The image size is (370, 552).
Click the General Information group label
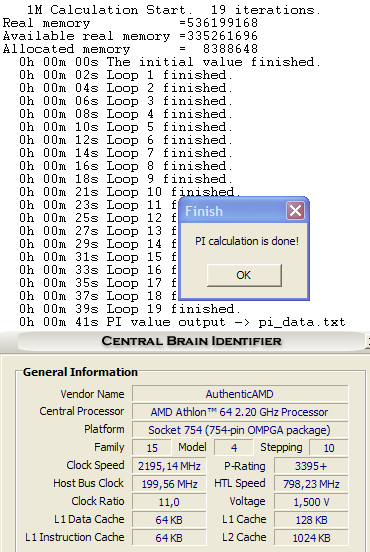pos(80,372)
